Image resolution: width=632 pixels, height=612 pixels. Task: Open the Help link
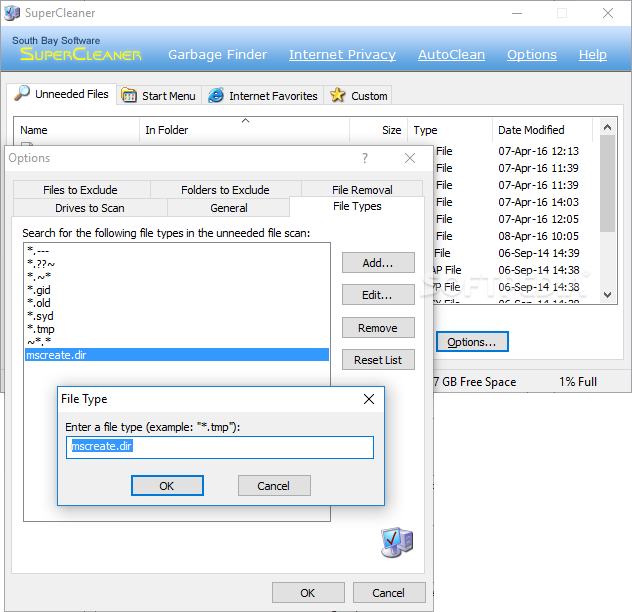(592, 54)
